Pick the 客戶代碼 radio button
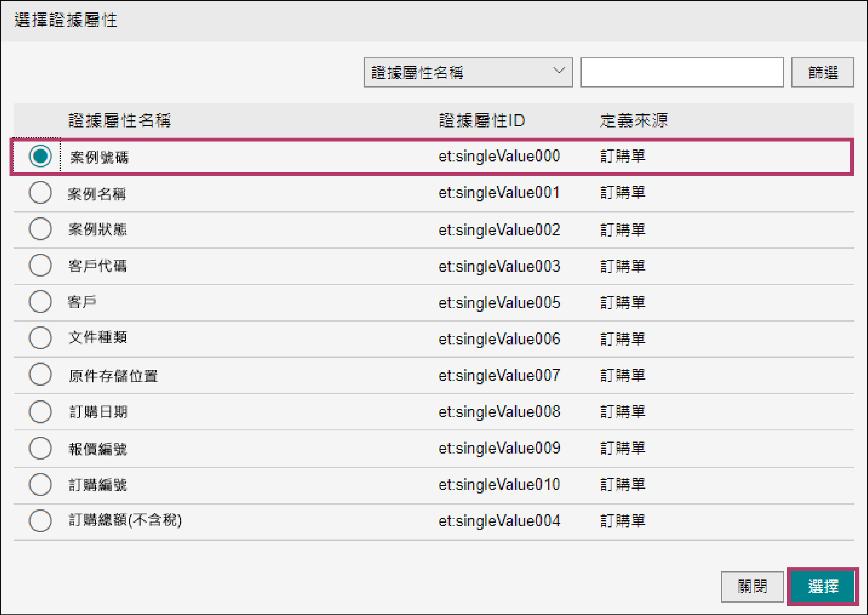The height and width of the screenshot is (615, 868). pos(40,265)
